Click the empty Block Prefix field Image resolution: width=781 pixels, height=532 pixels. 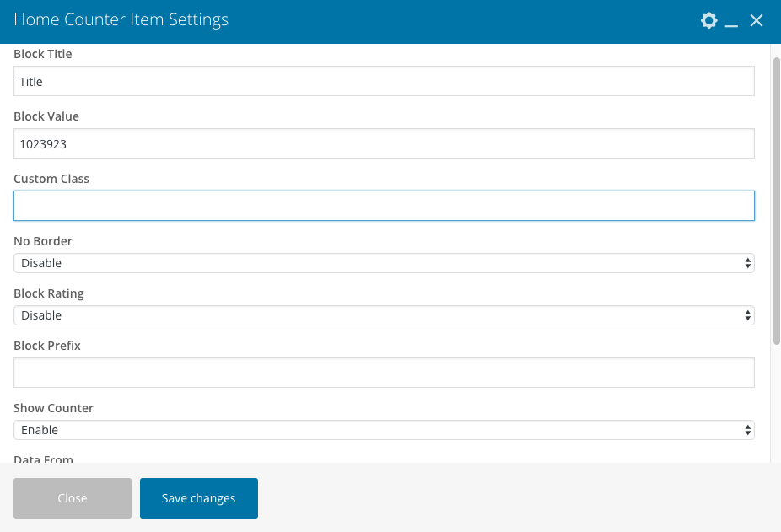[x=384, y=373]
